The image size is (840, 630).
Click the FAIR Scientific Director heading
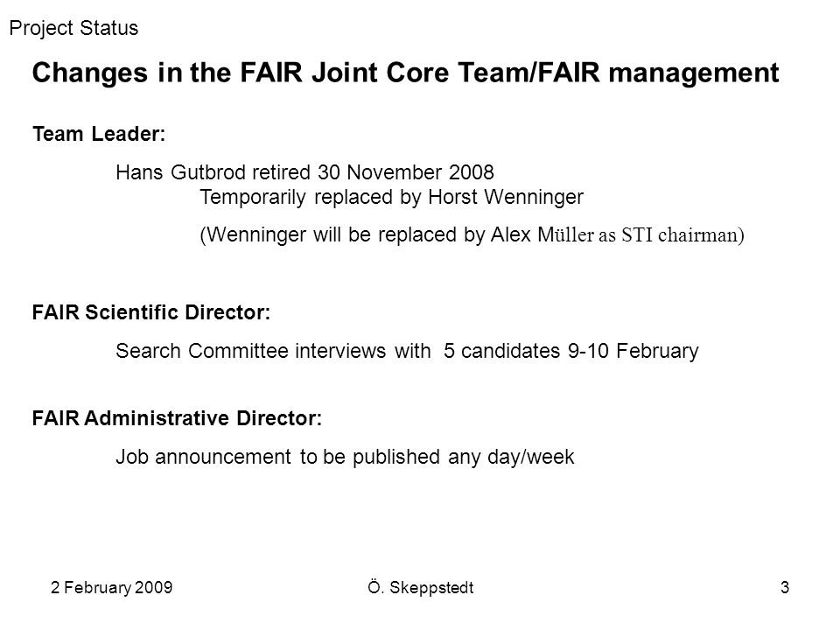(151, 312)
